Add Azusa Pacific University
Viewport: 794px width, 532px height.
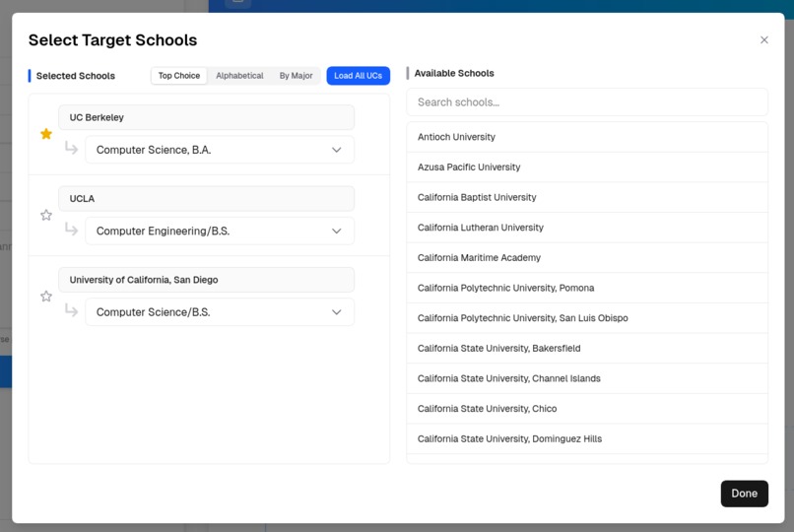coord(587,167)
